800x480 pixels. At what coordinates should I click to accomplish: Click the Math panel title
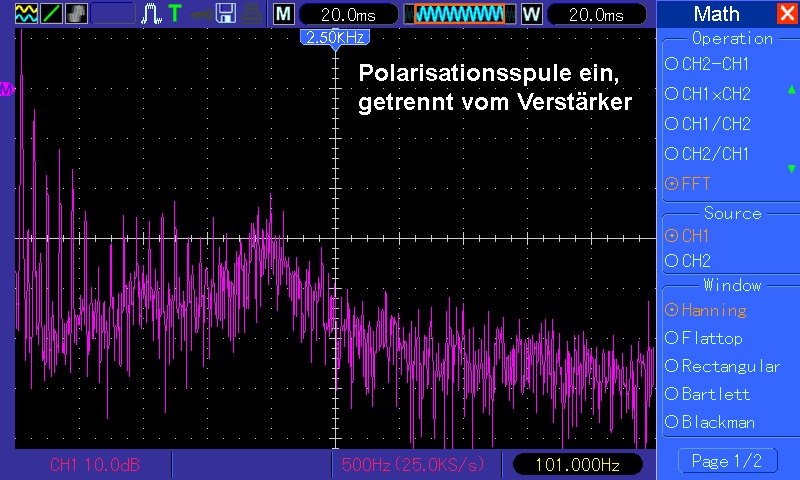pos(716,14)
